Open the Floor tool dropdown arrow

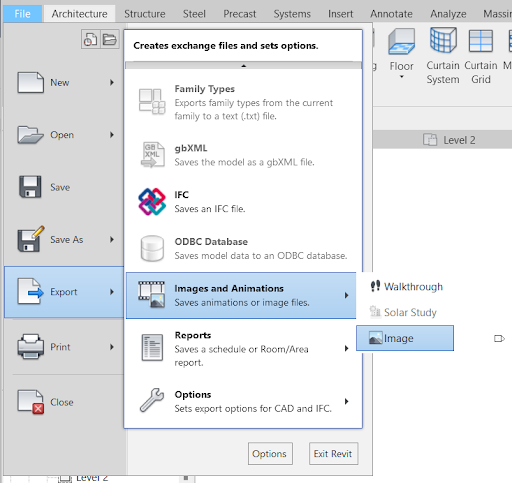[x=402, y=77]
